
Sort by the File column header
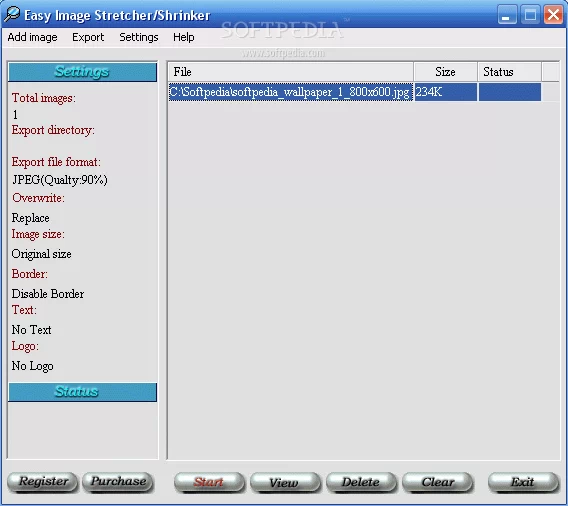[291, 72]
